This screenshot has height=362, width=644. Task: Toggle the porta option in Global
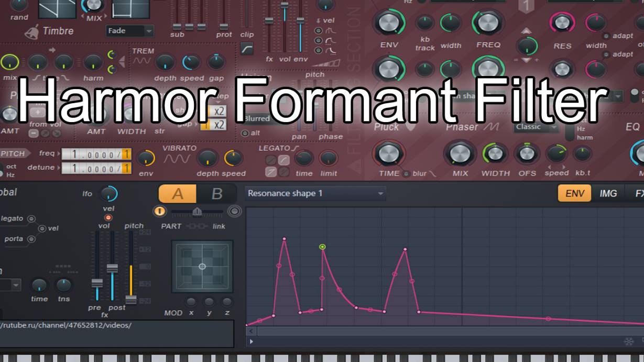tap(31, 239)
